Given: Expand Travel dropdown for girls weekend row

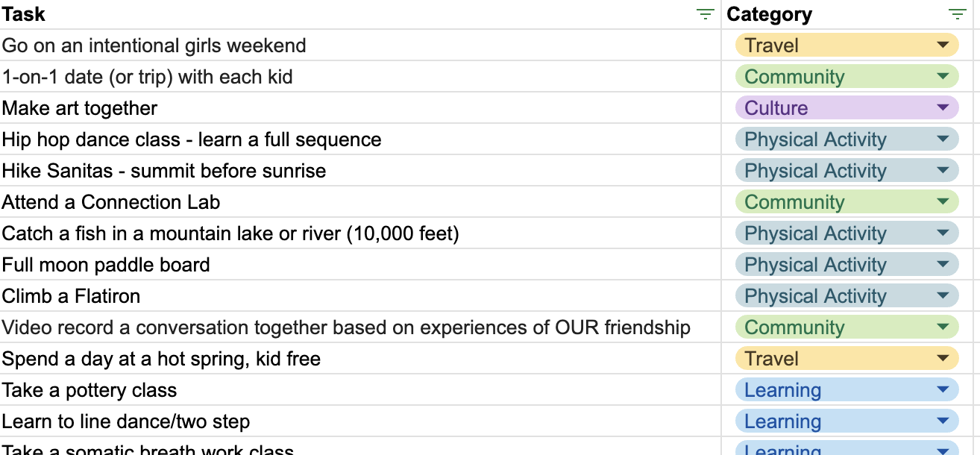Looking at the screenshot, I should [x=943, y=45].
